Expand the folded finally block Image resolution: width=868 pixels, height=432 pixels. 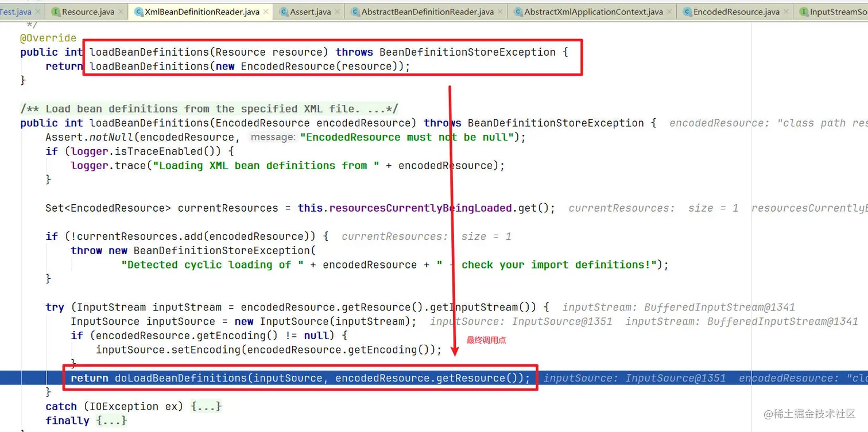tap(112, 421)
